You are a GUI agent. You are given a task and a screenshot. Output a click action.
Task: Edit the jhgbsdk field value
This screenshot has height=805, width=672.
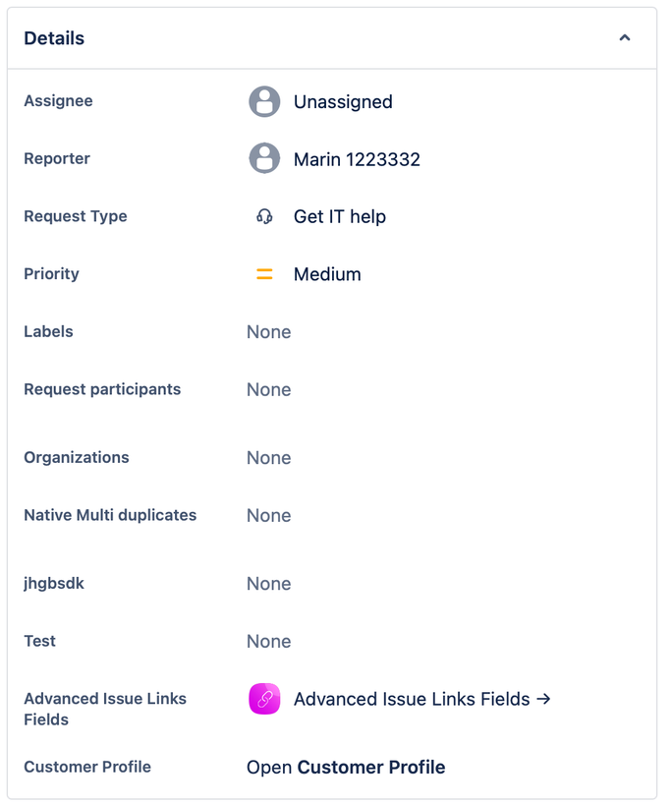pos(268,584)
